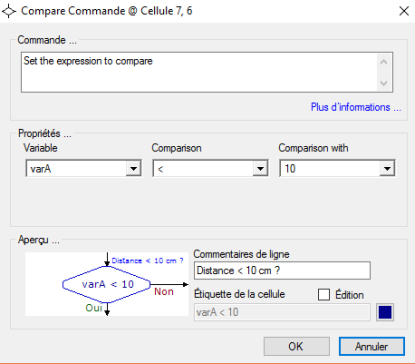Viewport: 415px width, 364px height.
Task: Click scroll up arrow in Commande box
Action: pos(384,62)
